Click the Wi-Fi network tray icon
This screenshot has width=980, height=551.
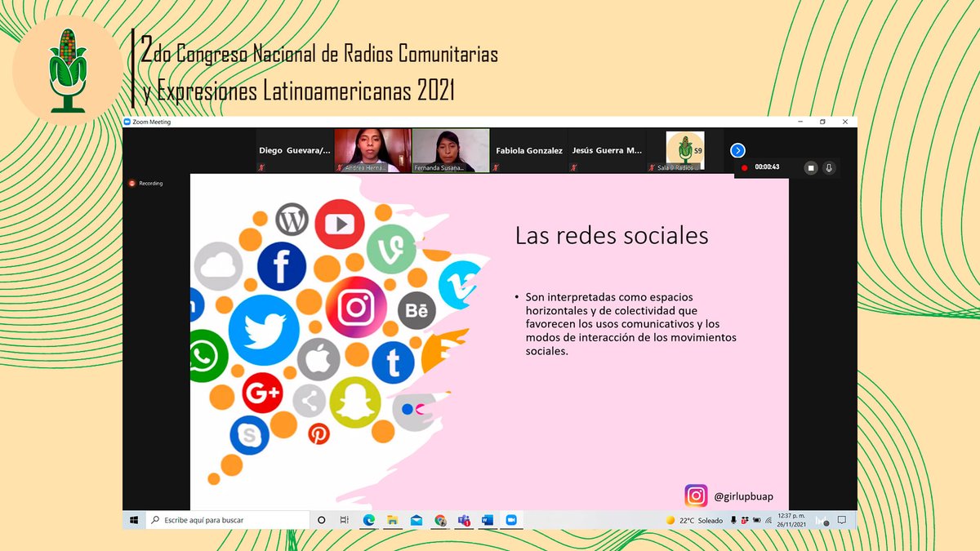point(768,520)
